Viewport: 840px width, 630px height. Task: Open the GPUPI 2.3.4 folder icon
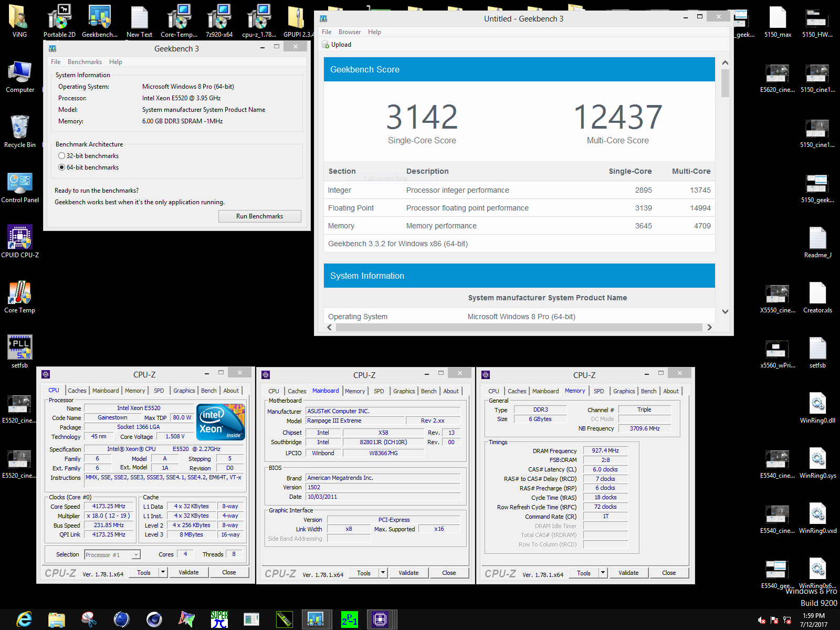pos(298,21)
